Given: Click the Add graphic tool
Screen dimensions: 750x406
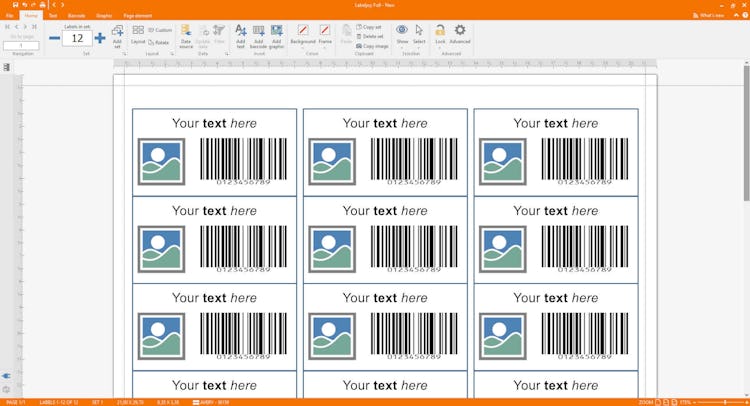Looking at the screenshot, I should 276,36.
